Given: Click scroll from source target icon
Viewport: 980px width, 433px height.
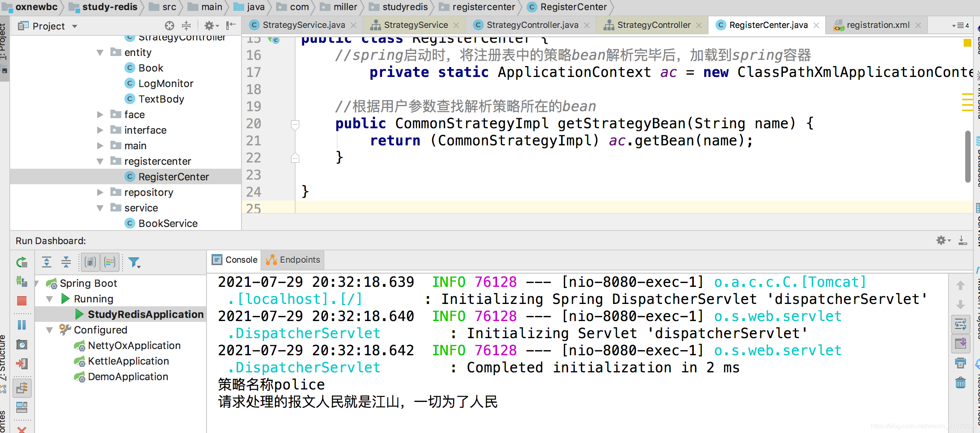Looking at the screenshot, I should (169, 26).
